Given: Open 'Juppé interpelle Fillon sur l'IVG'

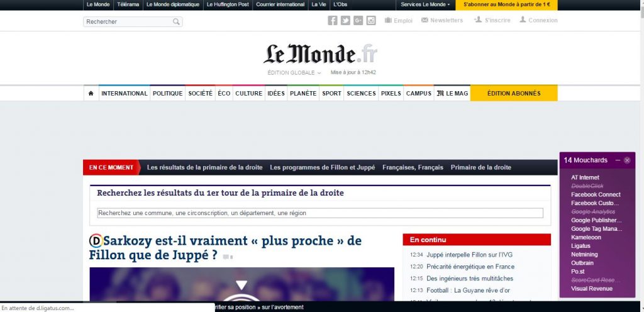Looking at the screenshot, I should 469,255.
